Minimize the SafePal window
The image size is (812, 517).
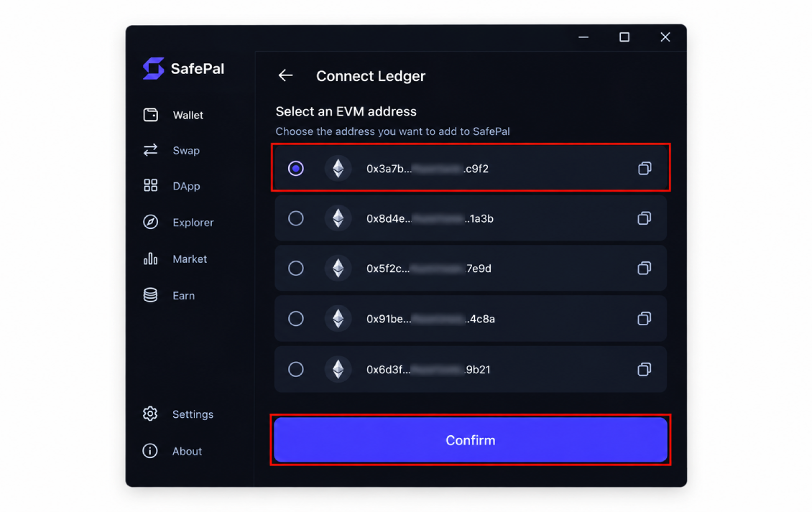(583, 37)
